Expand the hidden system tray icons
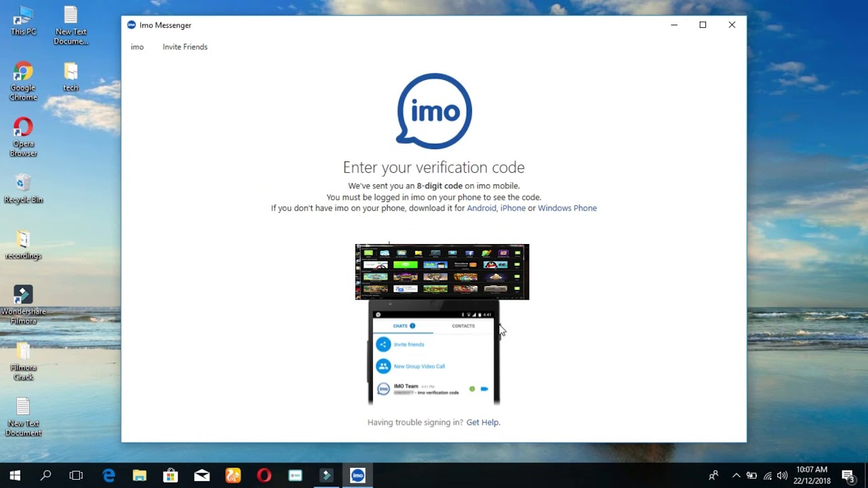The image size is (868, 488). coord(736,475)
